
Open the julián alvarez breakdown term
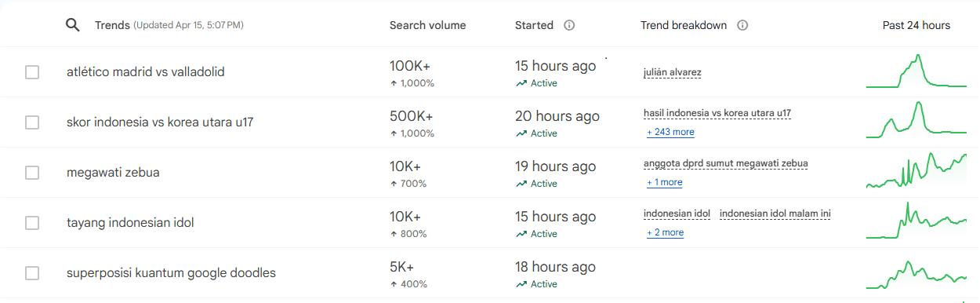click(673, 72)
